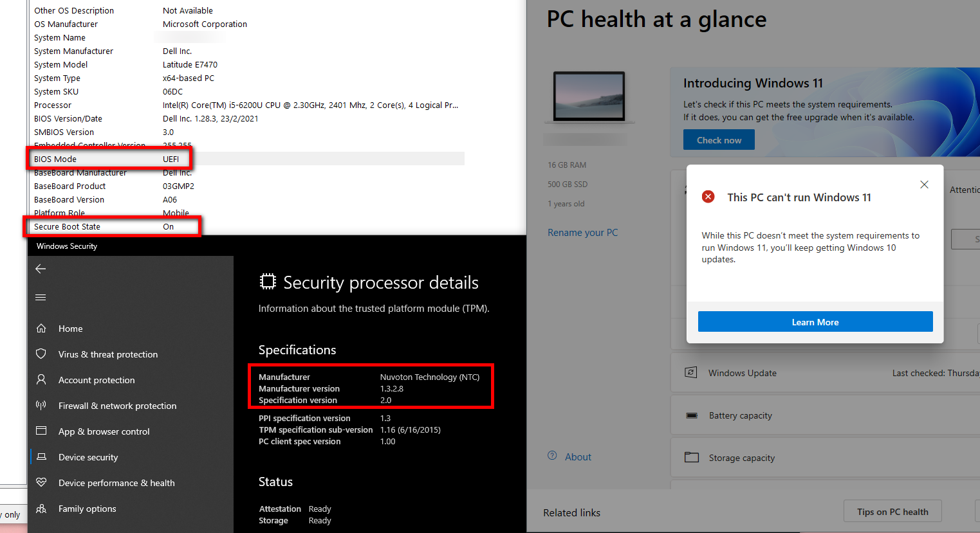Click Learn More in the dialog
Screen dimensions: 980x533
815,322
